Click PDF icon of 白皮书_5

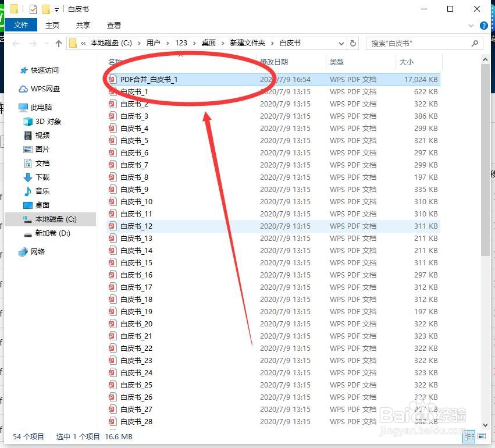click(x=112, y=140)
